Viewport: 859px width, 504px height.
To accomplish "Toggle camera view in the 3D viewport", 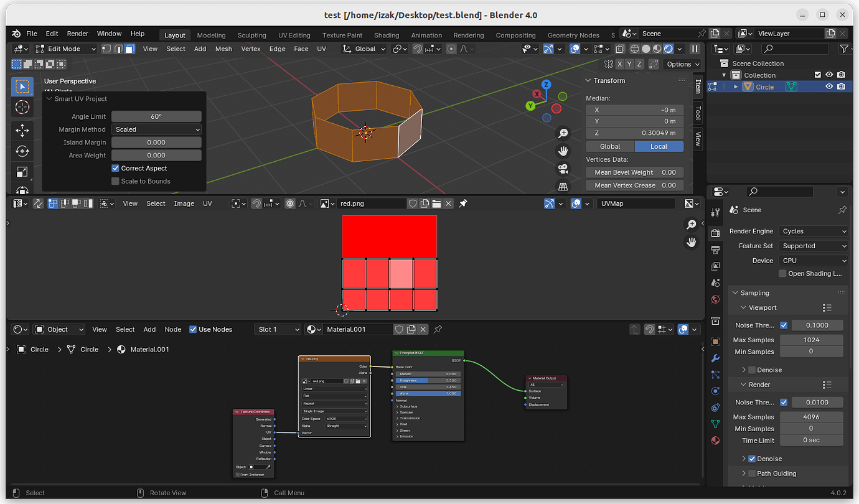I will (563, 169).
